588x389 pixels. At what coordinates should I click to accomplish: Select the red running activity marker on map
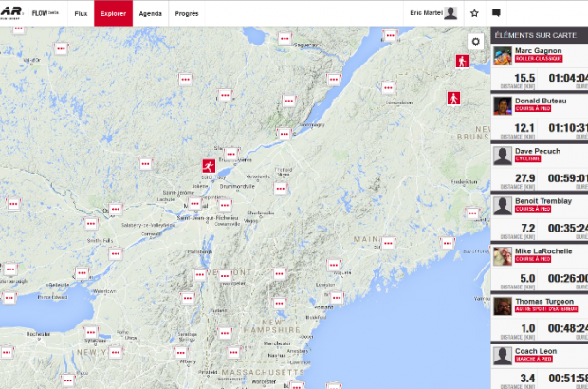pyautogui.click(x=207, y=165)
